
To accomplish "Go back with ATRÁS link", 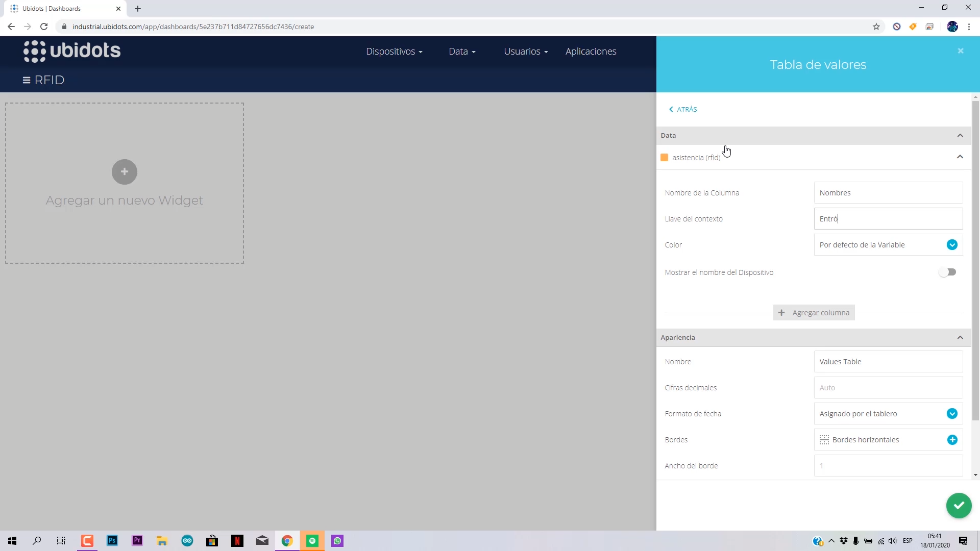I will click(x=683, y=110).
